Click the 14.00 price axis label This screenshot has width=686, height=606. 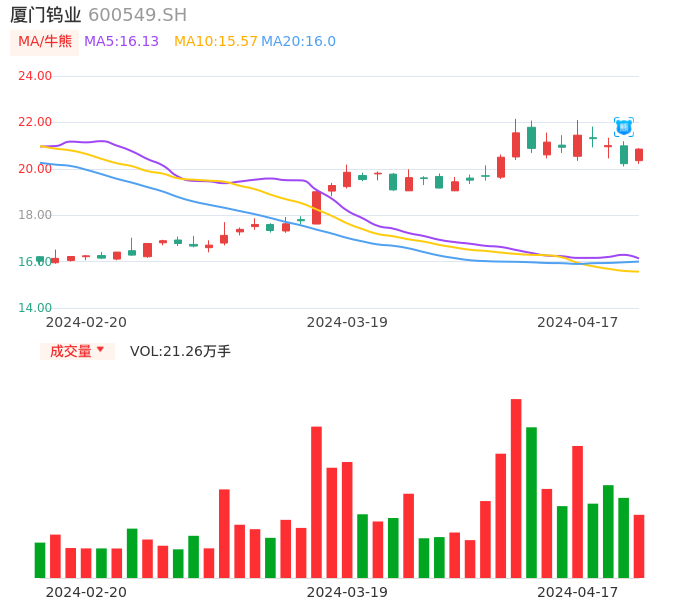click(35, 308)
